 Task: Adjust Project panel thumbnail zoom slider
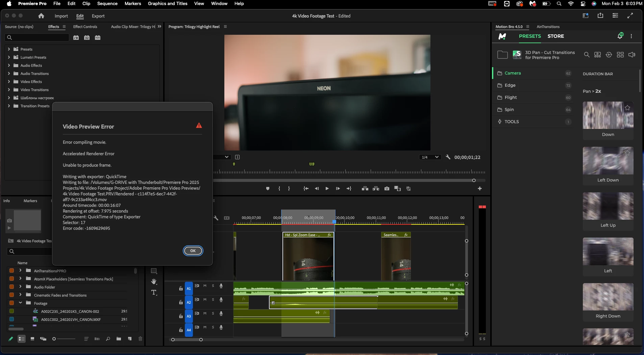pyautogui.click(x=64, y=339)
